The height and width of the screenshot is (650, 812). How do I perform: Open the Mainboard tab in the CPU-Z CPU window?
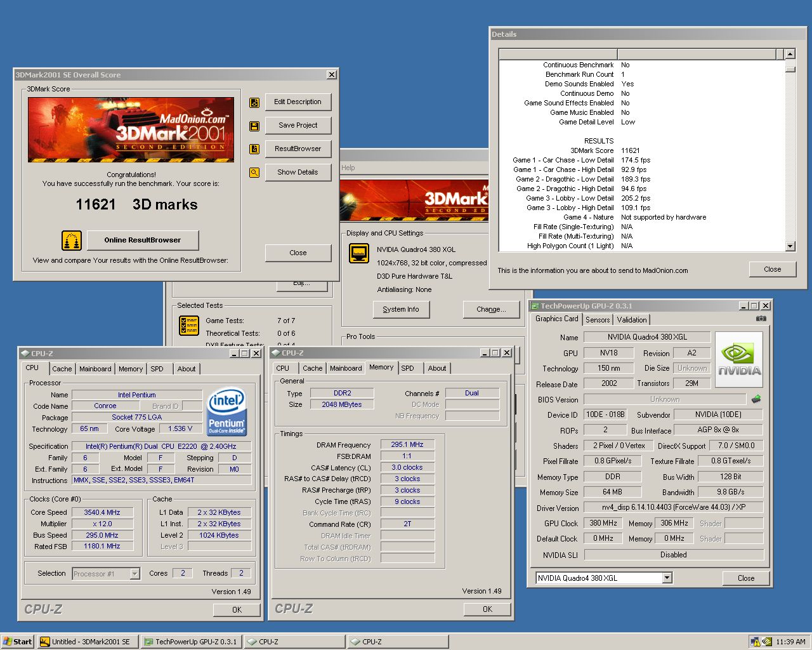tap(95, 369)
